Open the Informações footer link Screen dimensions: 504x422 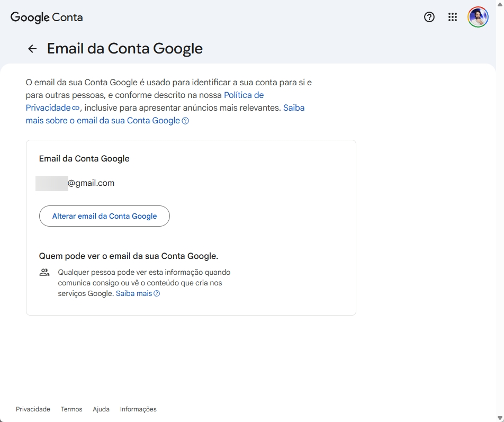(138, 409)
